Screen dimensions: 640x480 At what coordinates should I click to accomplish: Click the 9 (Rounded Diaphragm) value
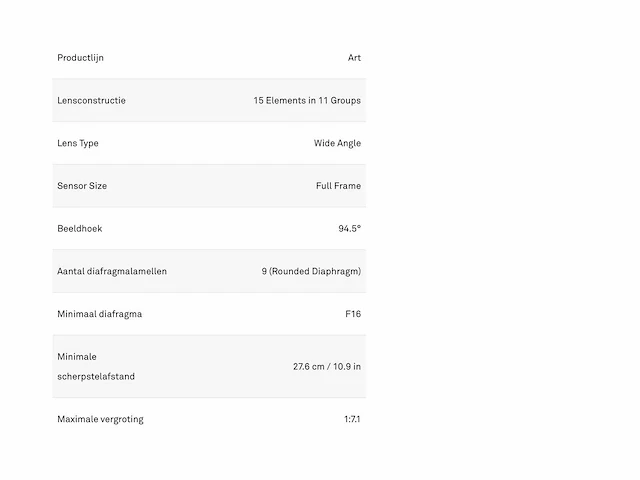pos(311,271)
